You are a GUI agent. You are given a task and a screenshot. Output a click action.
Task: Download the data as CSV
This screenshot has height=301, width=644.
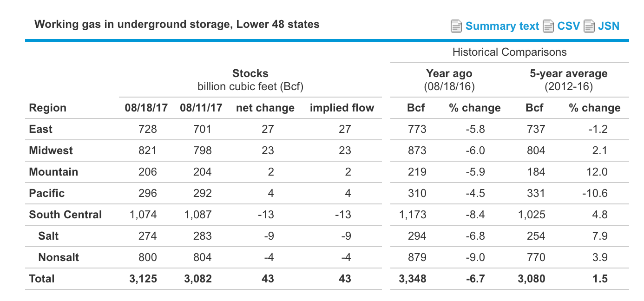569,26
